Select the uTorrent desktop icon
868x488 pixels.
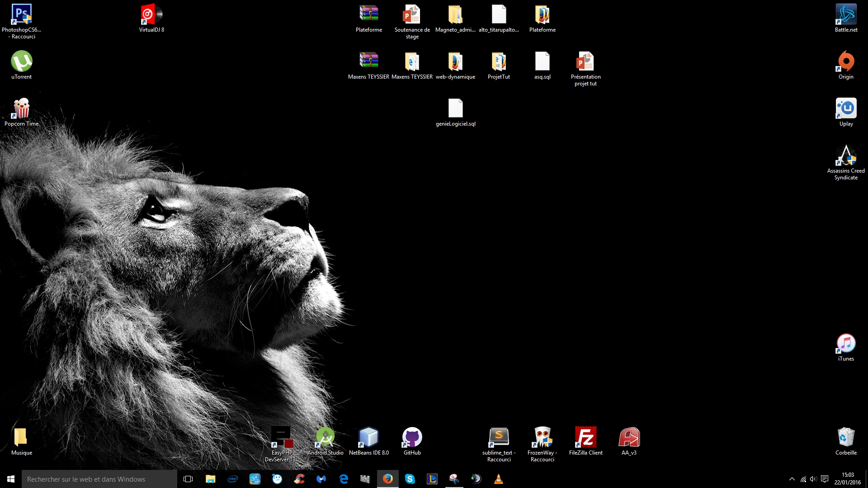pyautogui.click(x=21, y=66)
